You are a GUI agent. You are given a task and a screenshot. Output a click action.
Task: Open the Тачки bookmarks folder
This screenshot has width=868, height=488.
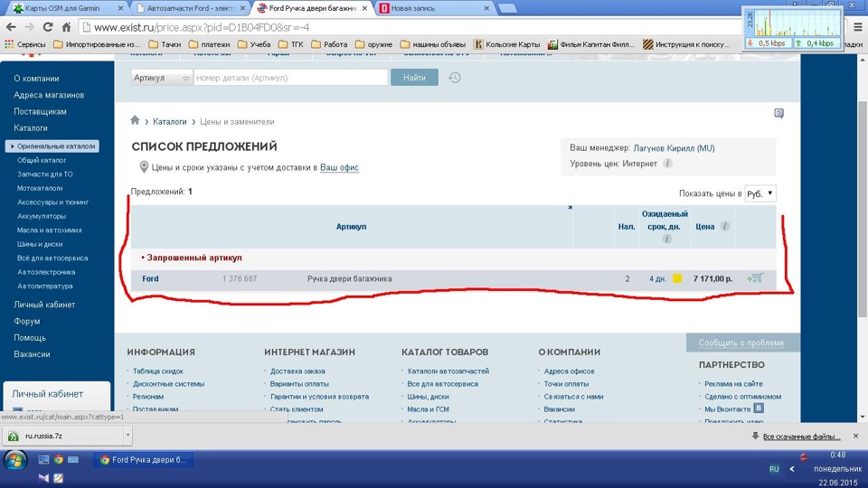click(x=165, y=44)
